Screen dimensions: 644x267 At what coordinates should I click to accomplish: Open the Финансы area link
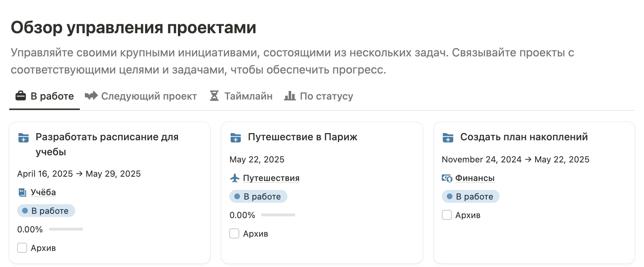[x=475, y=178]
